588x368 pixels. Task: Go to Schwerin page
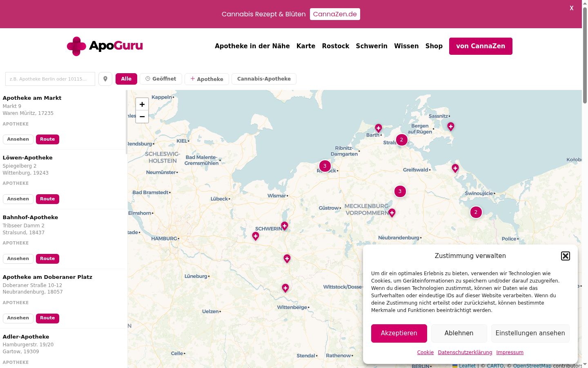[372, 46]
